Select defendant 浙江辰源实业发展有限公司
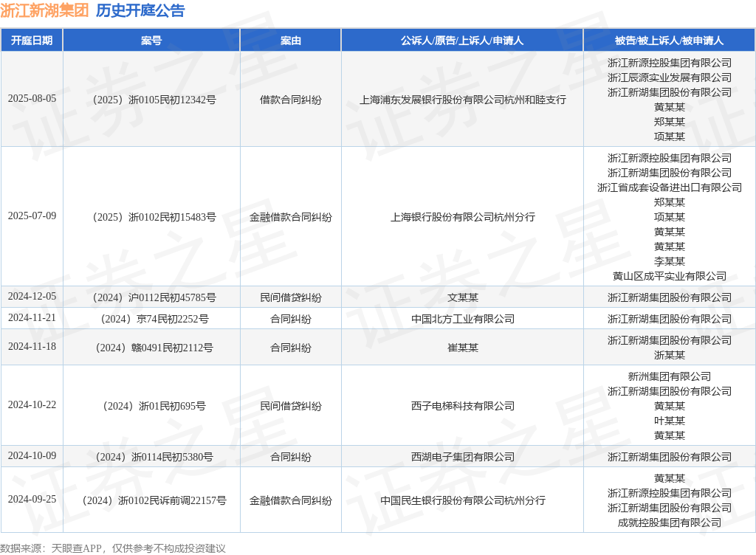Screen dimensions: 756x555 669,77
